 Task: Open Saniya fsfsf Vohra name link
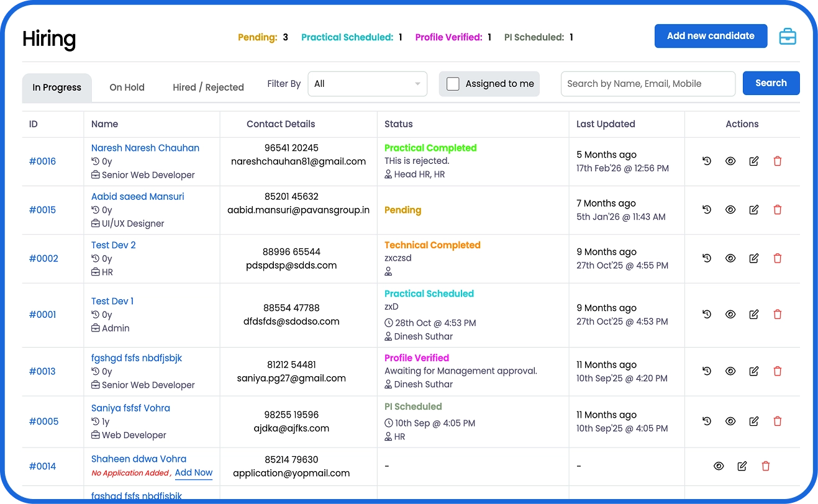coord(130,408)
